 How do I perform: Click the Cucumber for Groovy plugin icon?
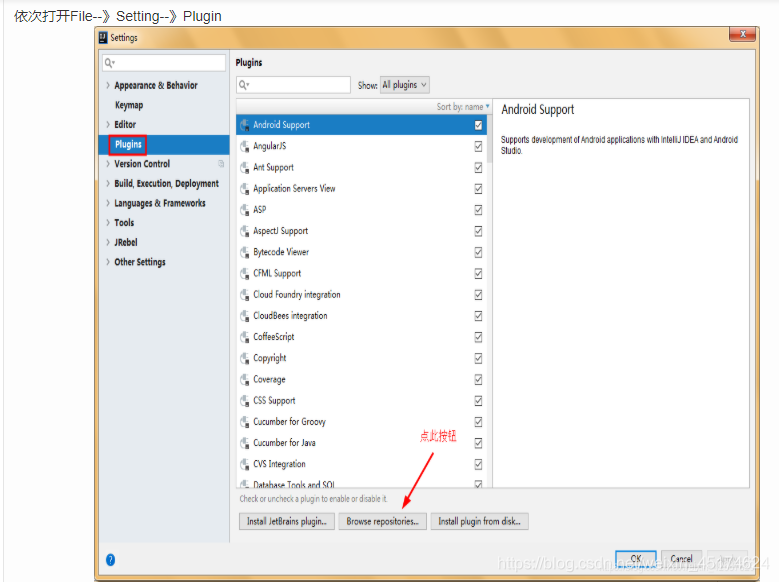(x=245, y=422)
